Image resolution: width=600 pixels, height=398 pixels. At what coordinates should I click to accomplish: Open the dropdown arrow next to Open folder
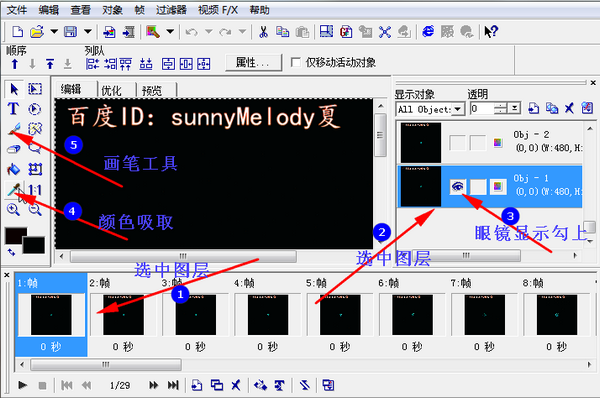click(54, 31)
